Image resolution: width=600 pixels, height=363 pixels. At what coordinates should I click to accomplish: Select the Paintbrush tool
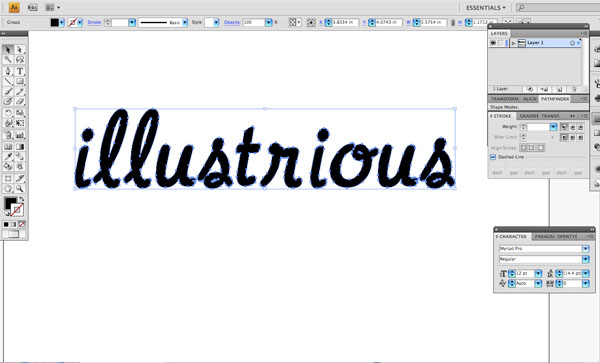(x=8, y=91)
